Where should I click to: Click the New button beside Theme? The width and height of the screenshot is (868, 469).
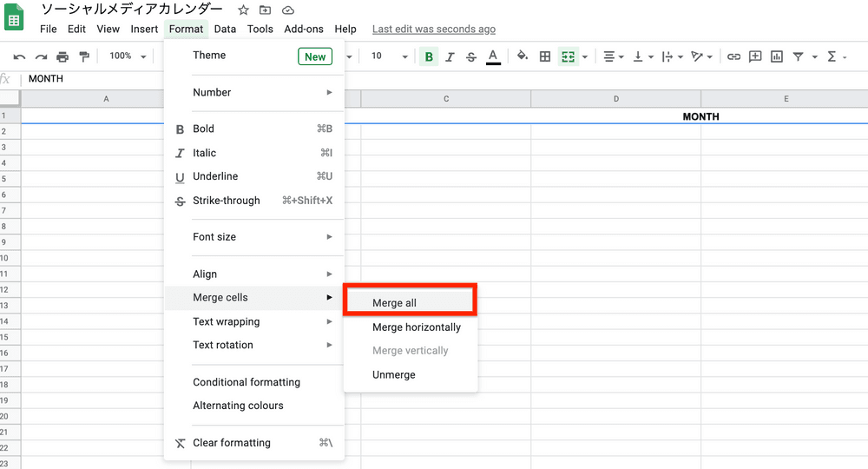pos(315,56)
